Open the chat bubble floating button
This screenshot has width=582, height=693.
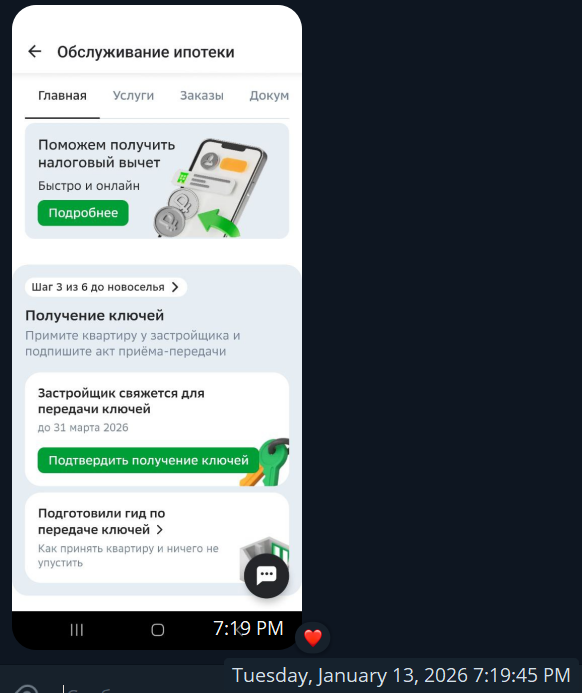266,575
